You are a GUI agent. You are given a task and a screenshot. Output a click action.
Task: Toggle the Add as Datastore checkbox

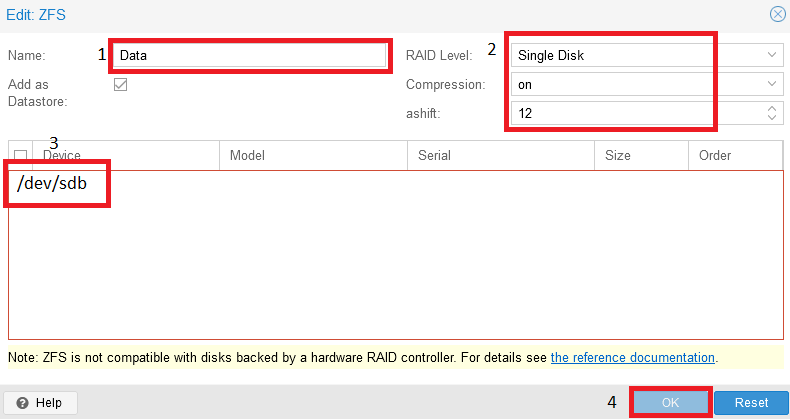[120, 84]
